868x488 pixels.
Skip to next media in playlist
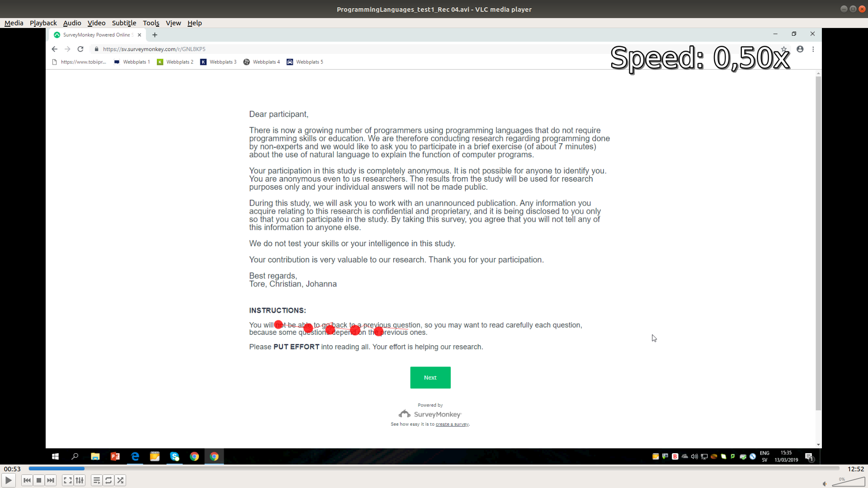click(51, 480)
